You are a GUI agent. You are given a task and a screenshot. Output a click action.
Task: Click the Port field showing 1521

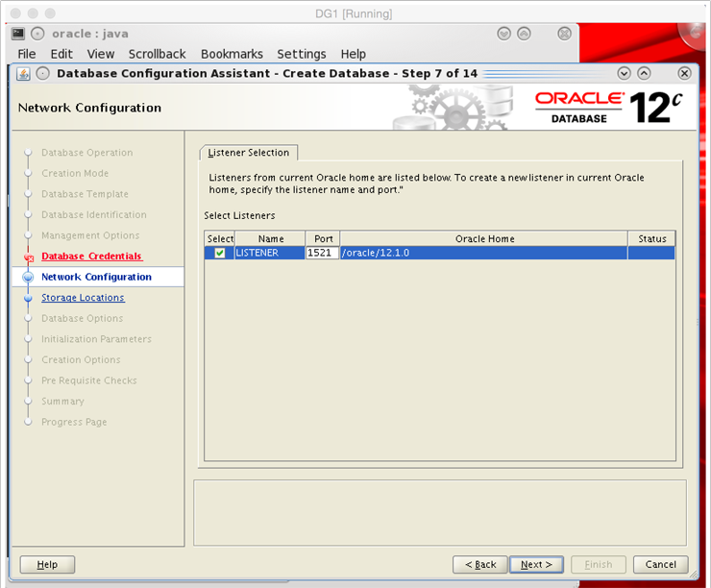(x=323, y=253)
